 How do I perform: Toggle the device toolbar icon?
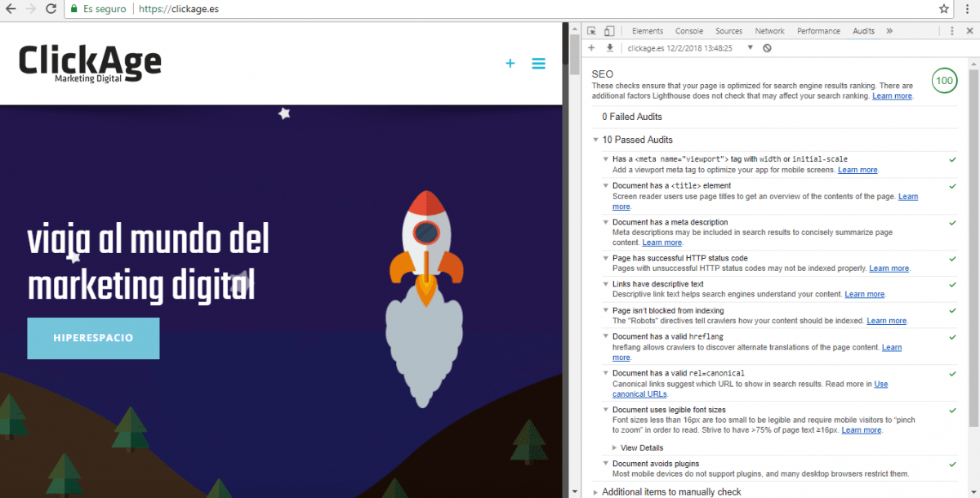click(x=609, y=31)
